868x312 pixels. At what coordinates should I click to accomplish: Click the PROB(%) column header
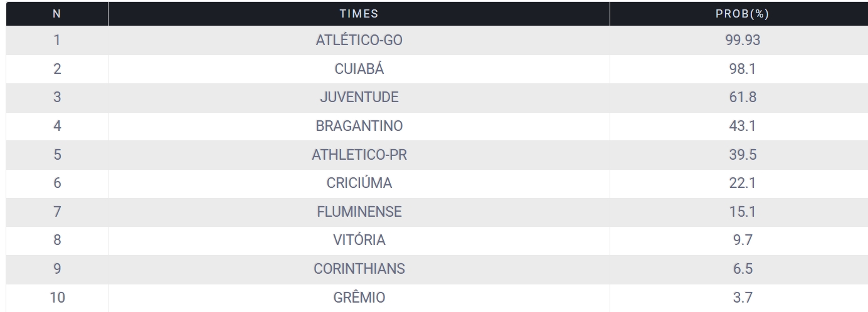tap(742, 14)
